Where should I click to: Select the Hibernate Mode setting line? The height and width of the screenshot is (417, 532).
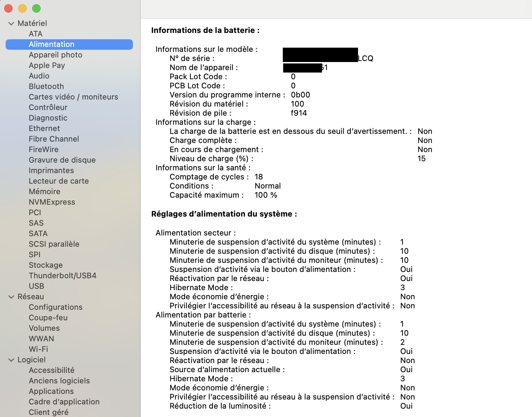[201, 287]
